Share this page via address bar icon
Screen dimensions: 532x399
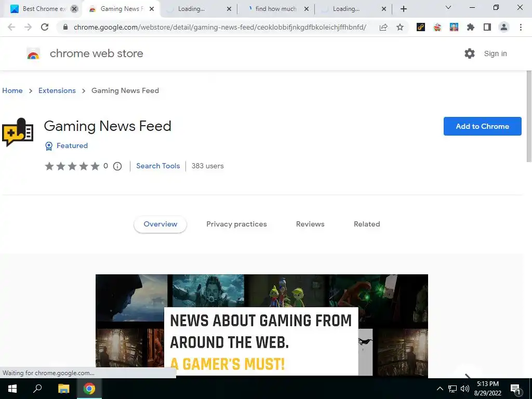point(383,27)
